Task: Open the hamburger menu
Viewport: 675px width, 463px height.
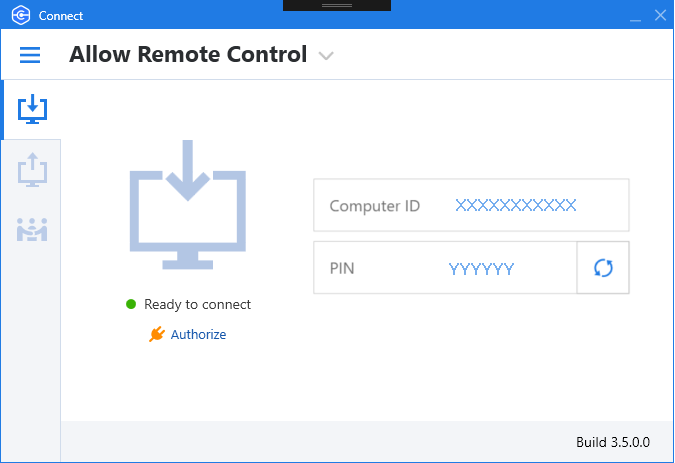Action: pos(30,55)
